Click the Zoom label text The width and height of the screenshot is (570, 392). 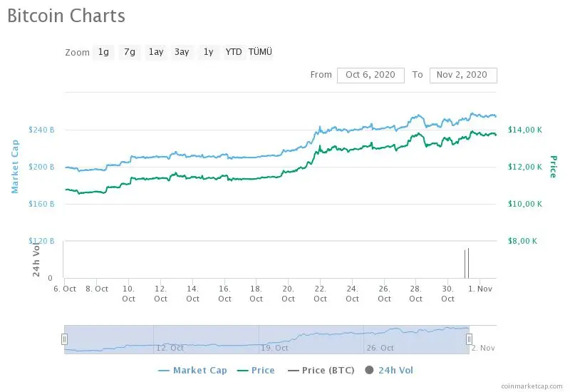(77, 52)
